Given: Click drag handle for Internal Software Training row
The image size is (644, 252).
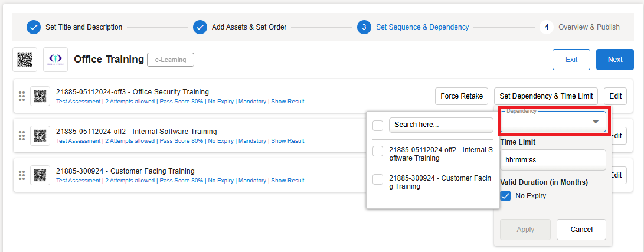Looking at the screenshot, I should coord(22,136).
